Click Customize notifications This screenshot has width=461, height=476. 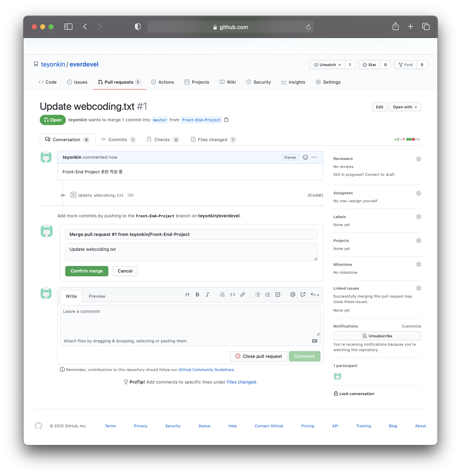(411, 326)
